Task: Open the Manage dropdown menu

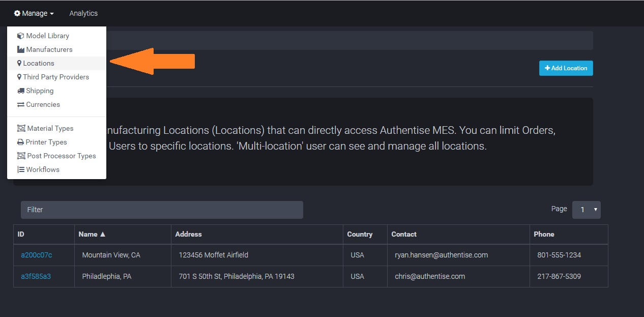Action: click(x=34, y=13)
